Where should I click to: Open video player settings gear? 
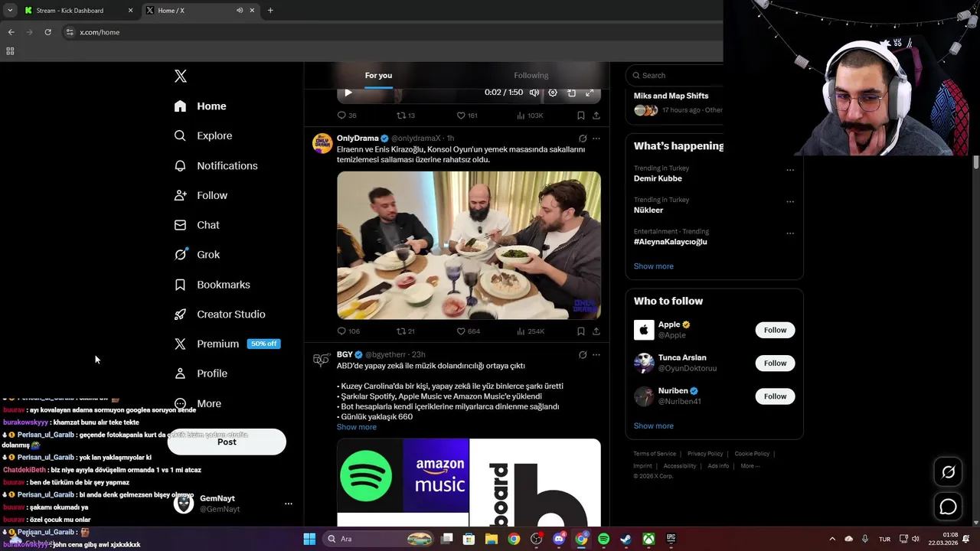click(553, 93)
